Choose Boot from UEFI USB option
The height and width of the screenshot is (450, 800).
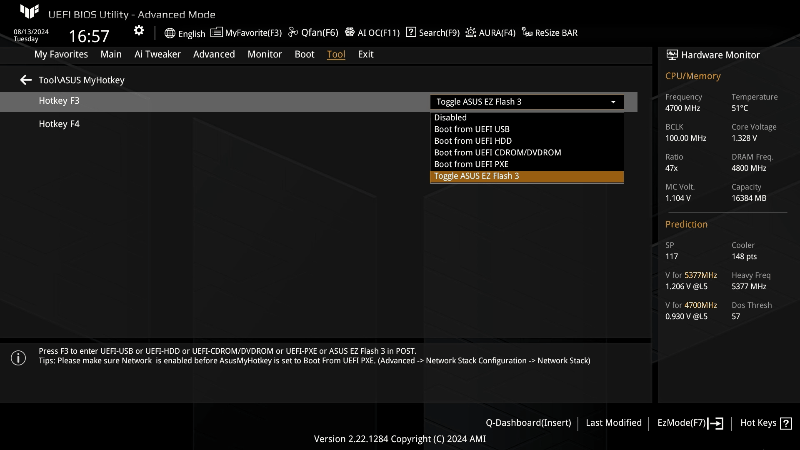527,129
